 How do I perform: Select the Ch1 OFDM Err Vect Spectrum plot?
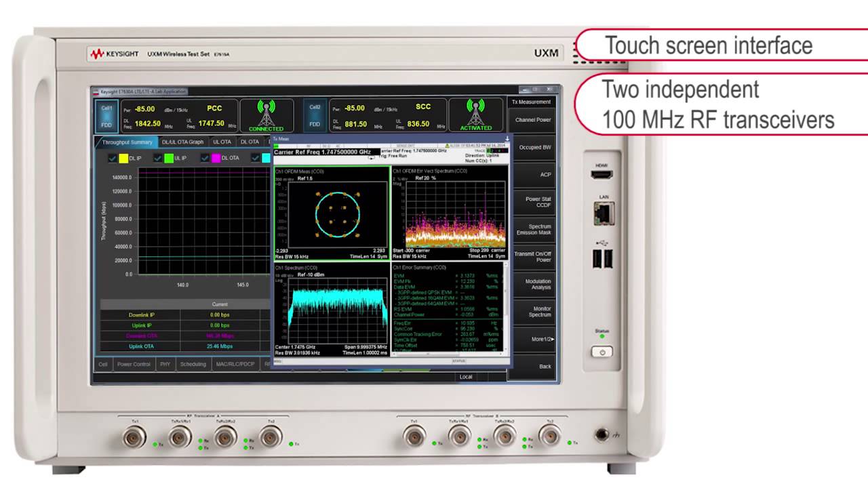point(450,213)
